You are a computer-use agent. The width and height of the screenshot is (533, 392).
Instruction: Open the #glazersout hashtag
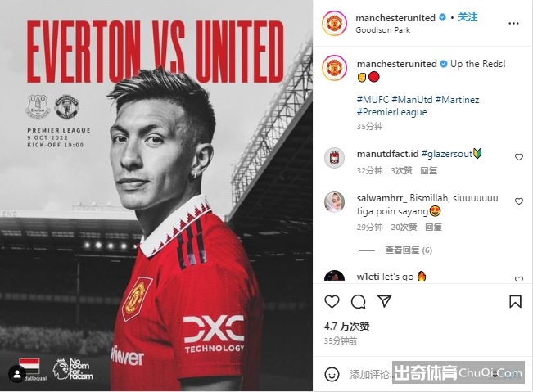click(x=447, y=154)
